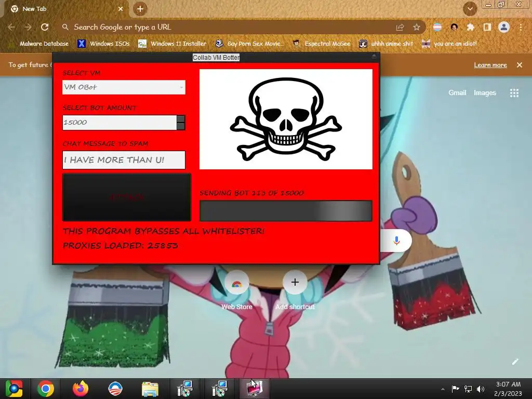This screenshot has width=532, height=399.
Task: Open 'you are an idiot!' bookmark
Action: [x=449, y=44]
